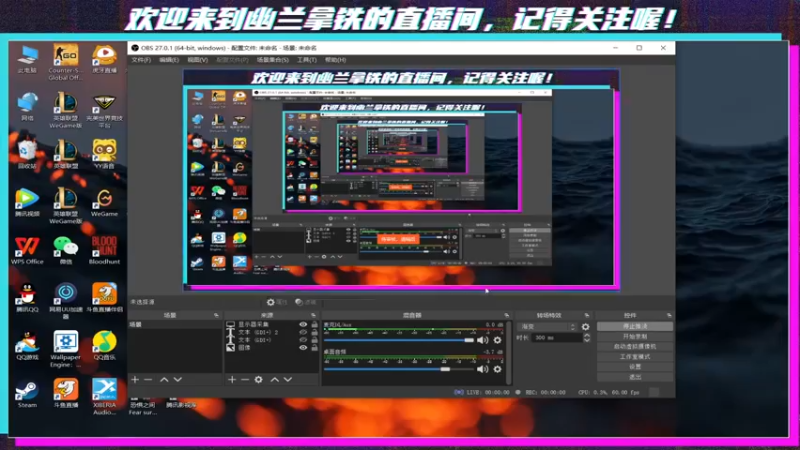Open the 桌面音频 audio settings gear
800x450 pixels.
point(497,369)
